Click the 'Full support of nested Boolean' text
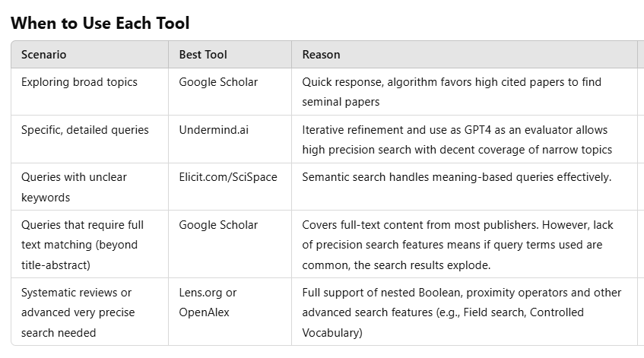644x358 pixels. (x=462, y=312)
